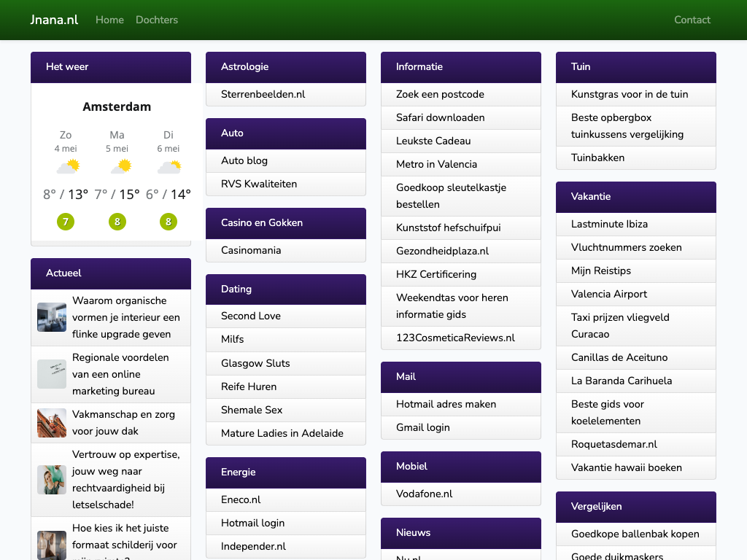Click the green wind badge for Tuesday
Screen dimensions: 747x560
pos(169,222)
